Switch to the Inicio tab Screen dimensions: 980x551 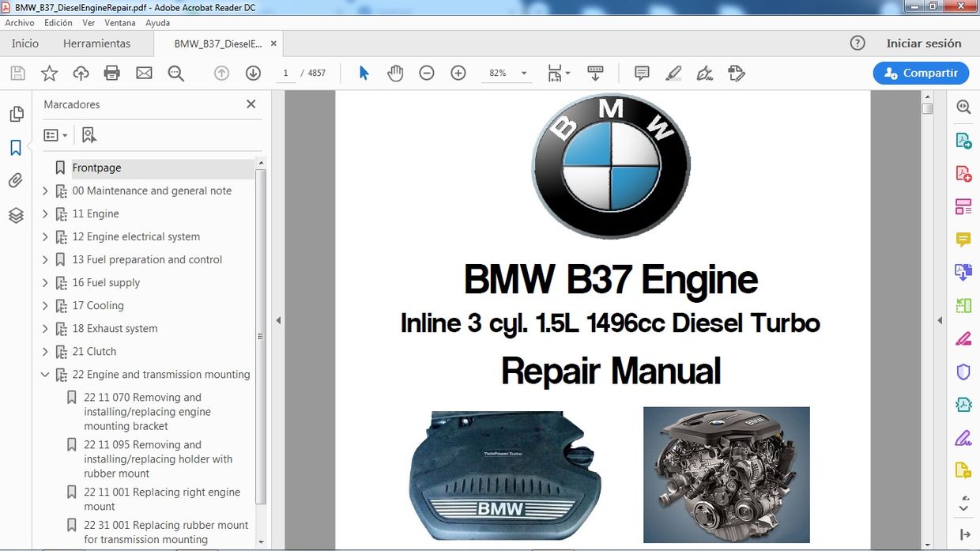(24, 43)
